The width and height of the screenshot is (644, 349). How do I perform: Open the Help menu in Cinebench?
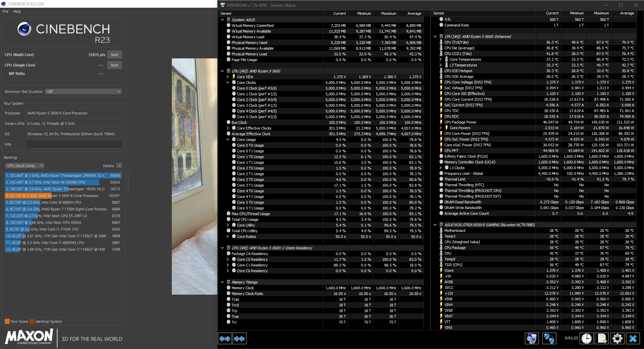click(17, 11)
